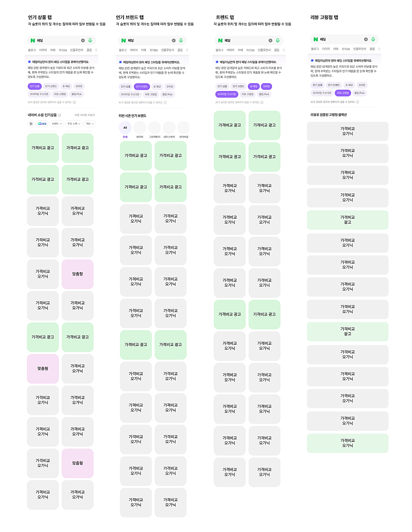This screenshot has width=412, height=532.
Task: Switch to 인플루언서 tab in 인기 상품 탭 mockup
Action: [x=77, y=50]
